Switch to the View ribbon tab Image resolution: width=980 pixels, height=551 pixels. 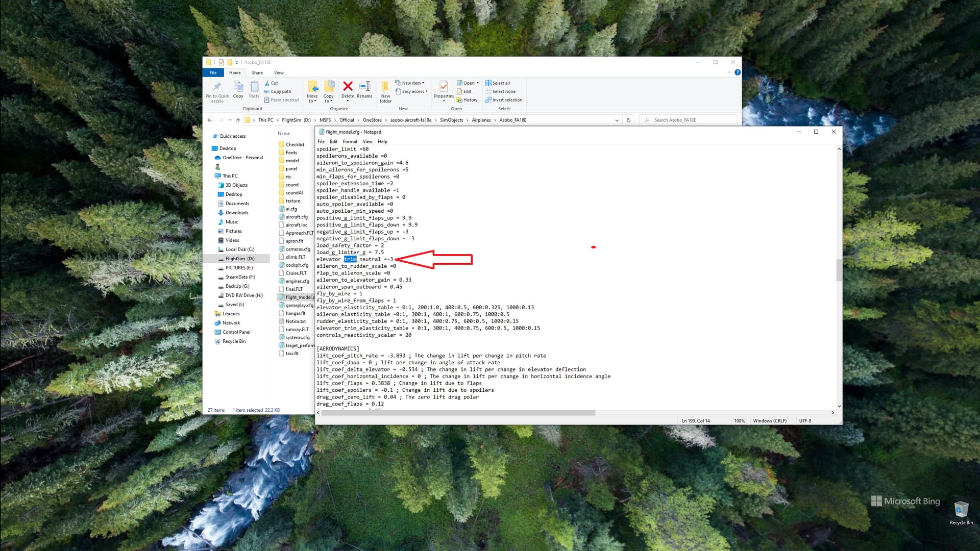[279, 72]
